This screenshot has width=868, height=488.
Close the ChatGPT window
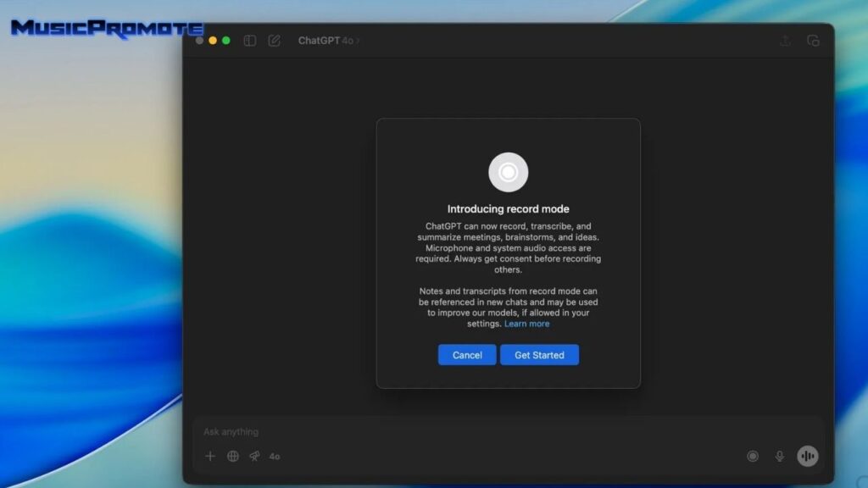(x=200, y=41)
